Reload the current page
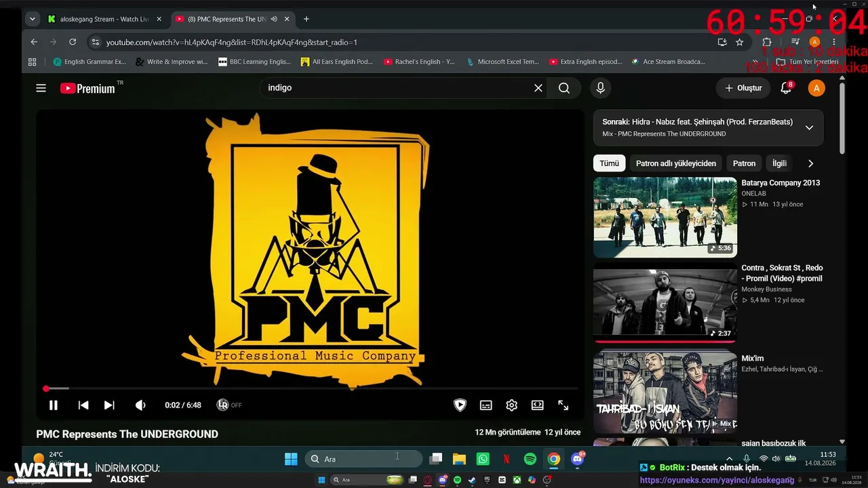This screenshot has width=868, height=488. pos(73,42)
